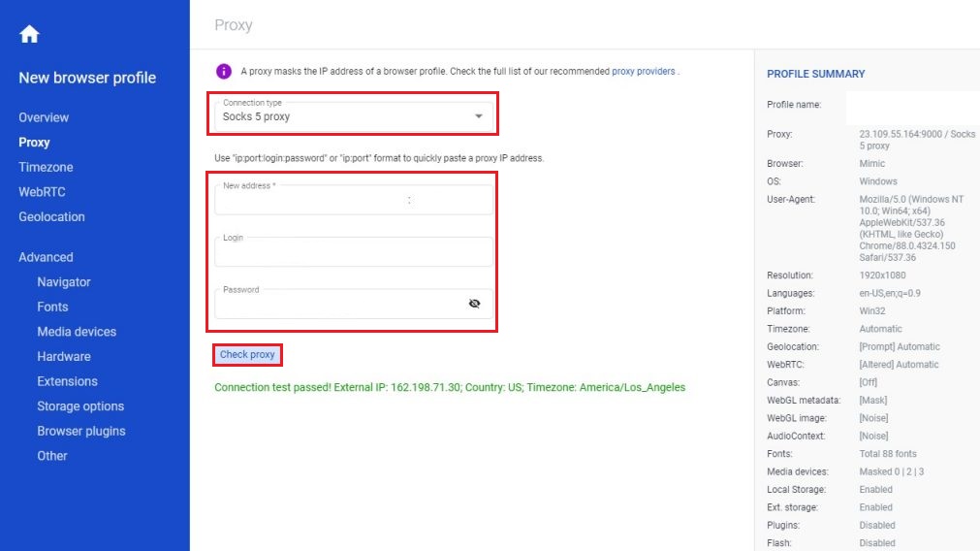Screen dimensions: 980x551
Task: Expand the Advanced section
Action: pos(46,257)
